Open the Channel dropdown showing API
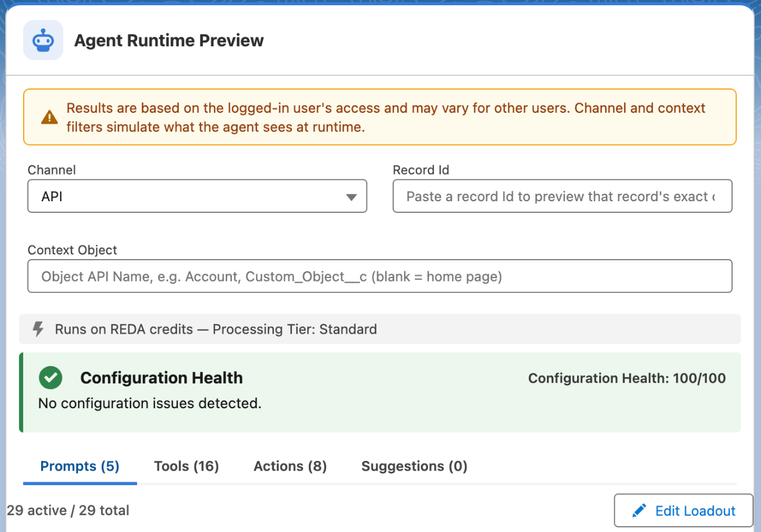 click(197, 197)
